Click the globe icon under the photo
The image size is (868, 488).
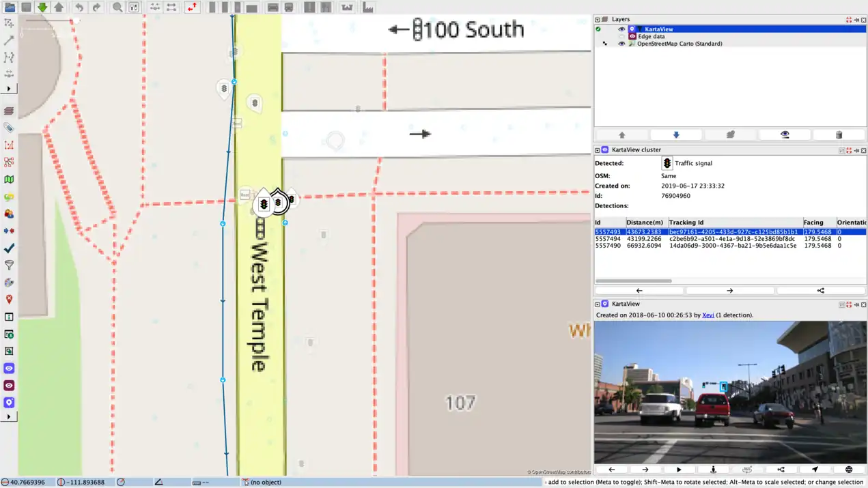(849, 470)
